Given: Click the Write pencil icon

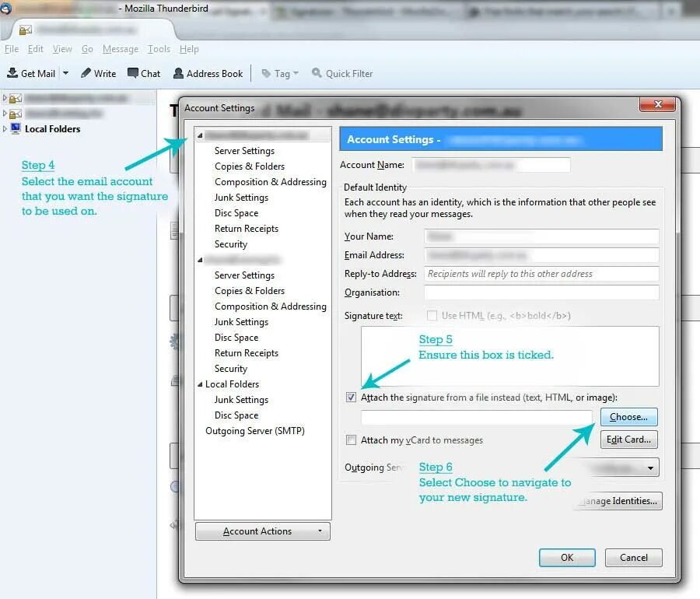Looking at the screenshot, I should tap(86, 73).
